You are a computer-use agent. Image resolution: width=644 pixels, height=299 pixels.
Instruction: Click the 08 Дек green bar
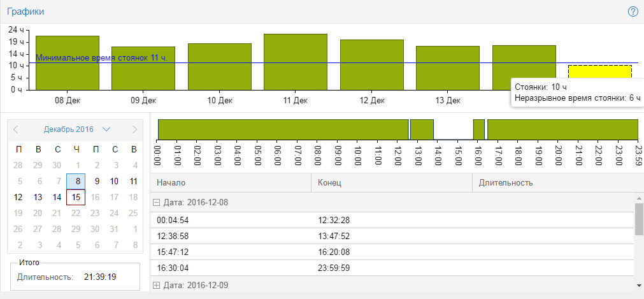click(67, 62)
